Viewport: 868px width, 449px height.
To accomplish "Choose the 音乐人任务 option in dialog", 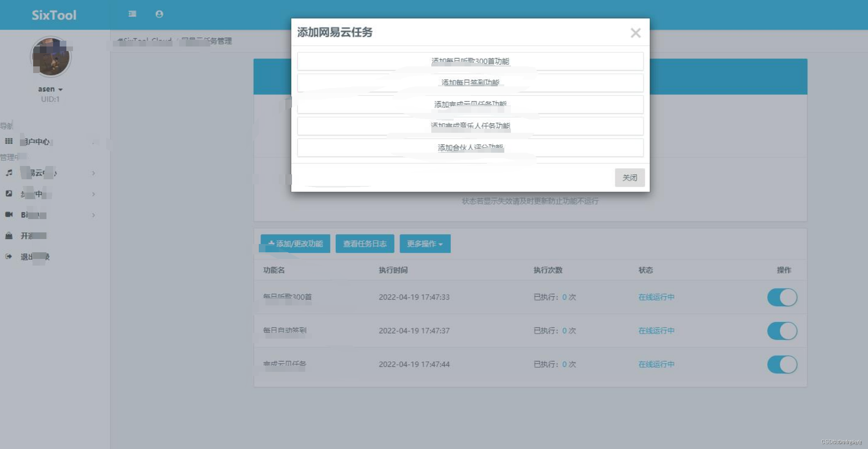I will [x=470, y=126].
